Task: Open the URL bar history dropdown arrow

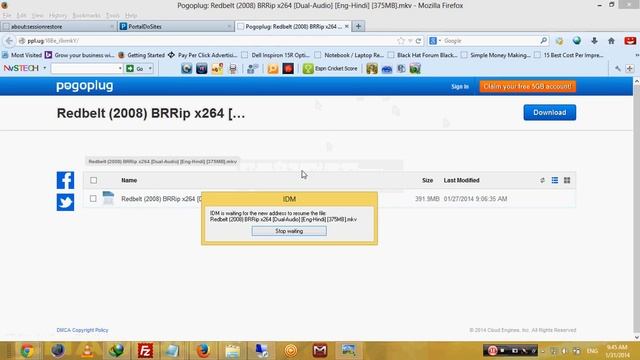Action: click(410, 41)
